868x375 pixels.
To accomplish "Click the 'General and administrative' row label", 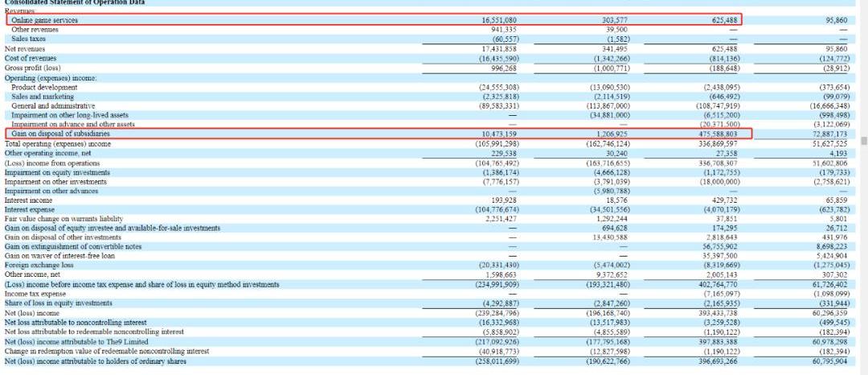I will point(53,105).
